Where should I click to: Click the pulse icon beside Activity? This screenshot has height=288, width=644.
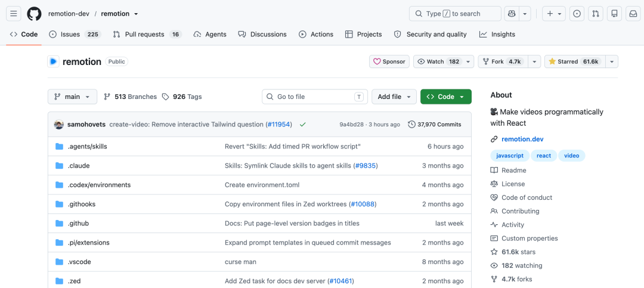click(494, 225)
